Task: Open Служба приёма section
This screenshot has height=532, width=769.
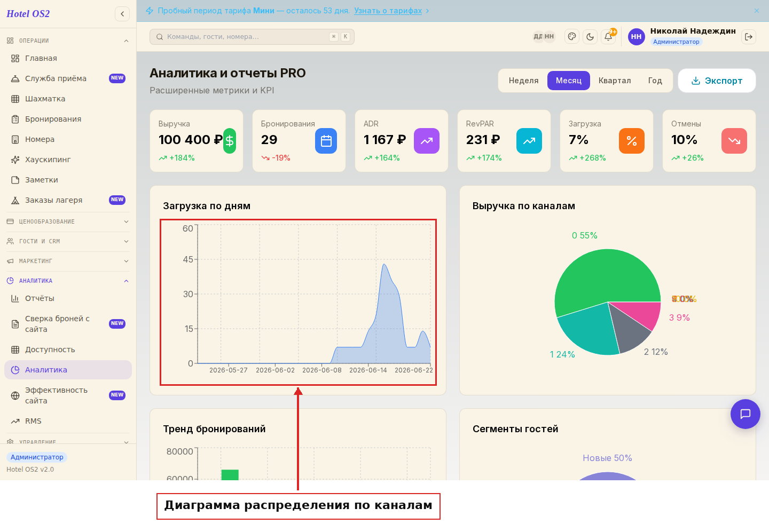Action: pyautogui.click(x=67, y=78)
